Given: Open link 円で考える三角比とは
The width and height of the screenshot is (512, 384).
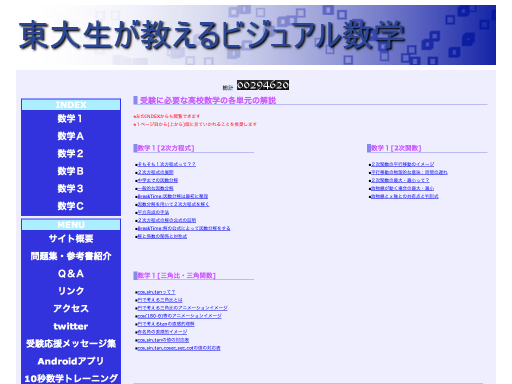Looking at the screenshot, I should (x=160, y=300).
